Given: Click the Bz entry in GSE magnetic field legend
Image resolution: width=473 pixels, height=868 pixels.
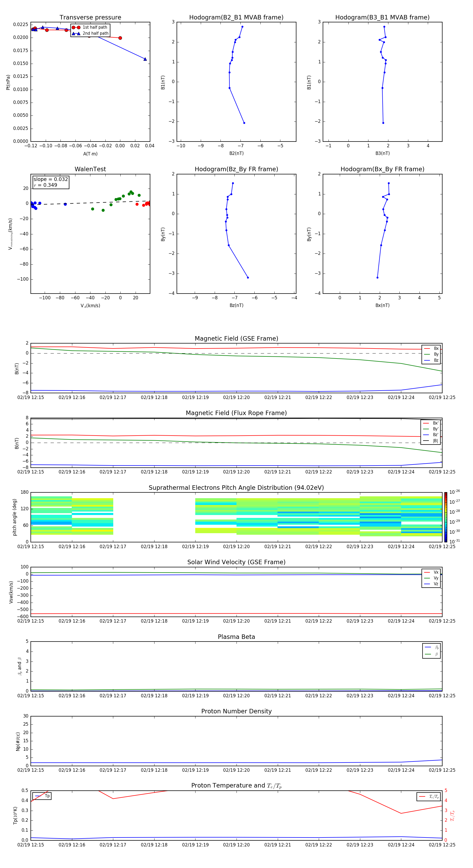Looking at the screenshot, I should [x=431, y=360].
